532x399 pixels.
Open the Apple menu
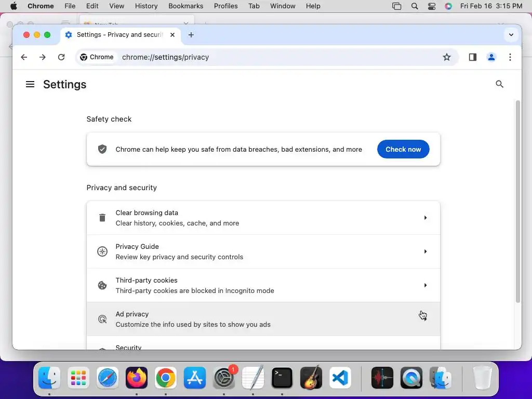(14, 6)
